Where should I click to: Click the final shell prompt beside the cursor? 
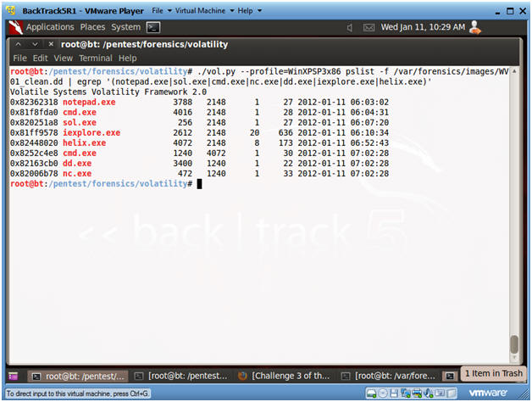click(x=102, y=184)
